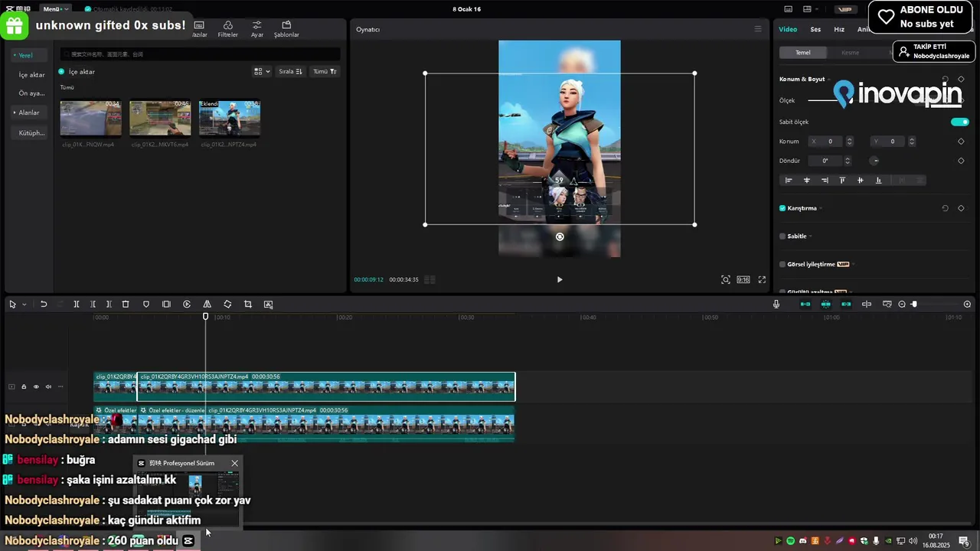This screenshot has height=551, width=980.
Task: Select the first media clip thumbnail
Action: (90, 118)
